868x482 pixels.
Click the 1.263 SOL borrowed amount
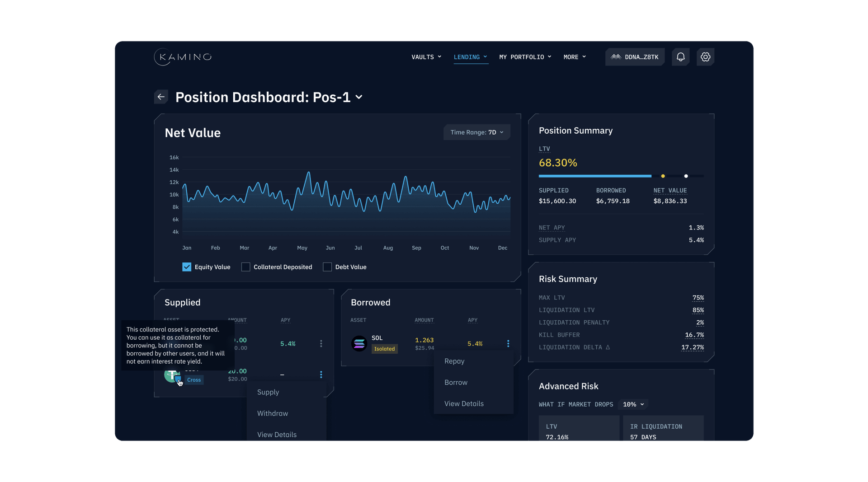[424, 340]
